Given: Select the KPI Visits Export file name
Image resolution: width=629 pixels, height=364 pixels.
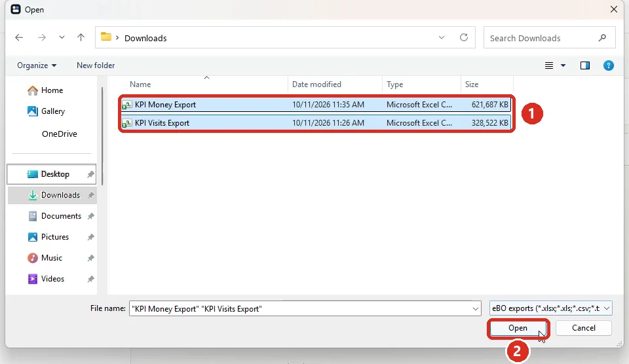Looking at the screenshot, I should (162, 123).
